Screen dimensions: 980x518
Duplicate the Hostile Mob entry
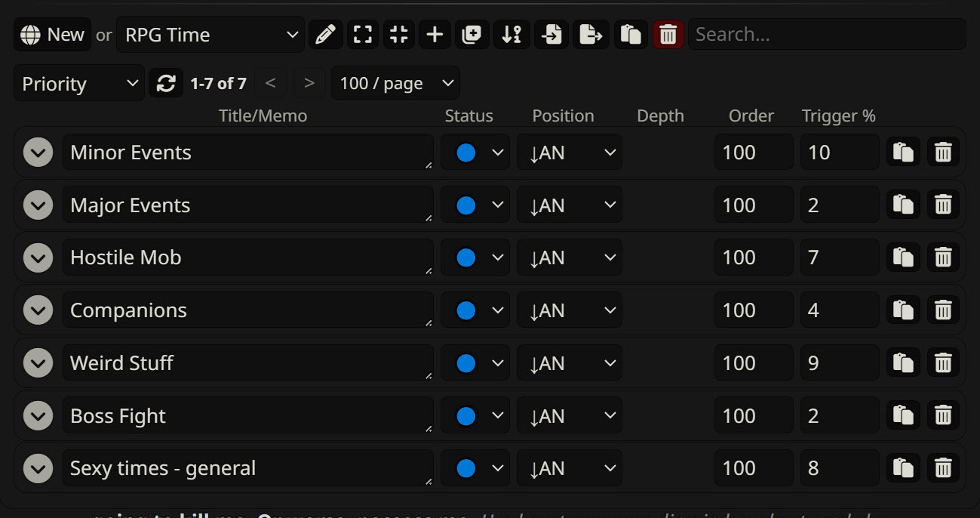pyautogui.click(x=903, y=257)
